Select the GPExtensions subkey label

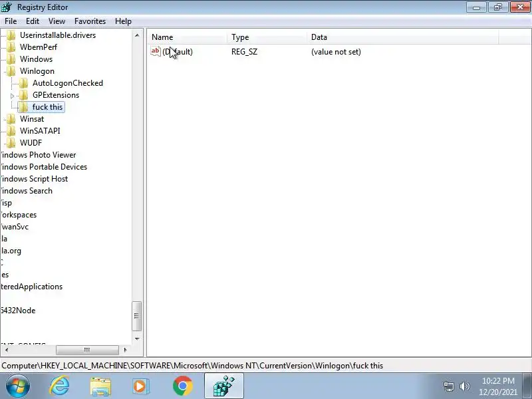(x=56, y=95)
